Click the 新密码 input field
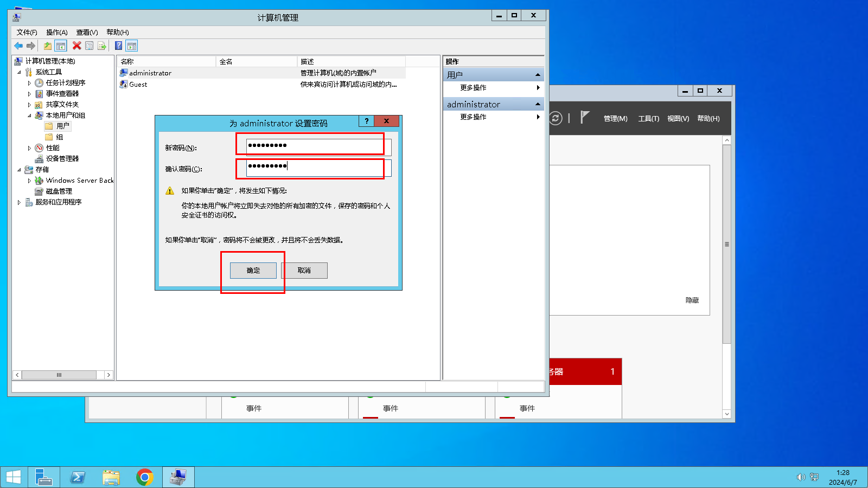The image size is (868, 488). [x=319, y=147]
